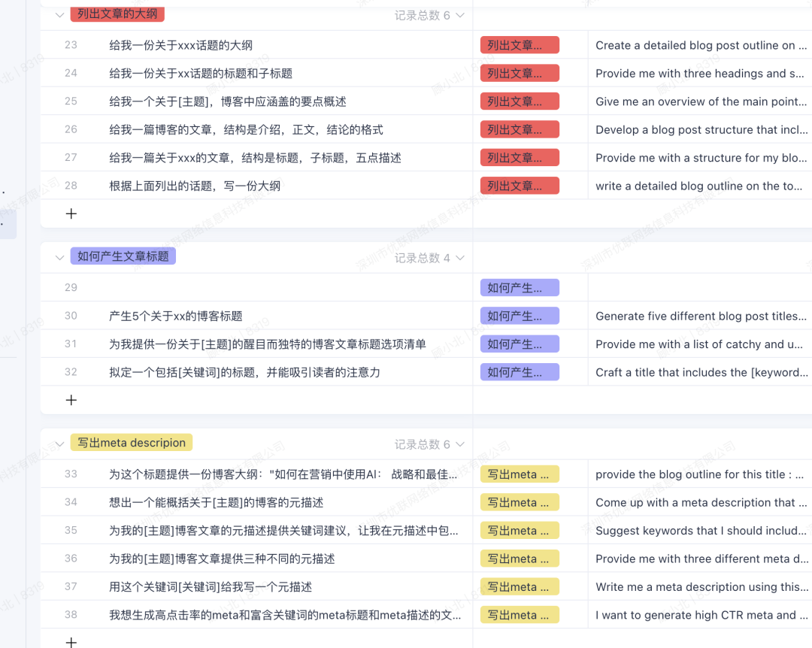
Task: Select the red tag in row 25
Action: point(520,101)
